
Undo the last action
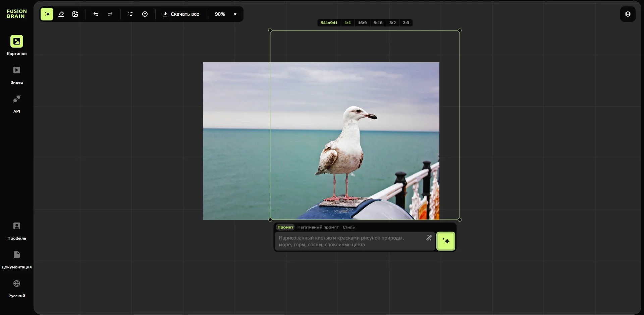(96, 14)
